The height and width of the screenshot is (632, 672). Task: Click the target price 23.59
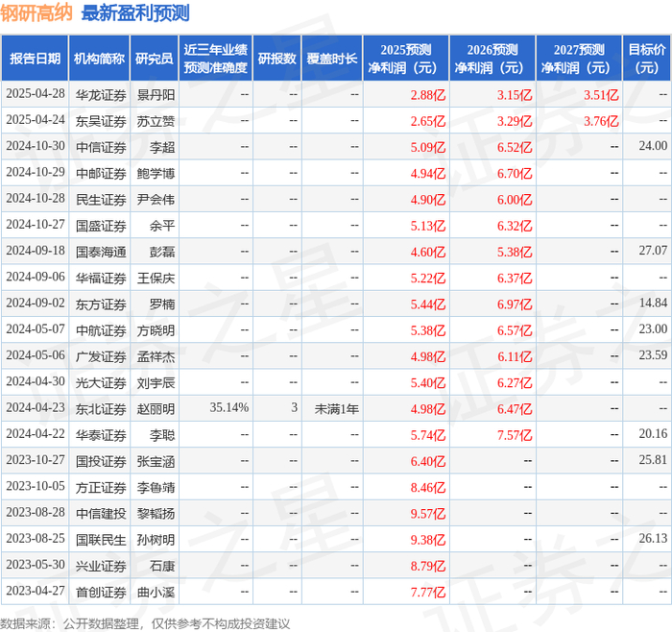[x=653, y=355]
